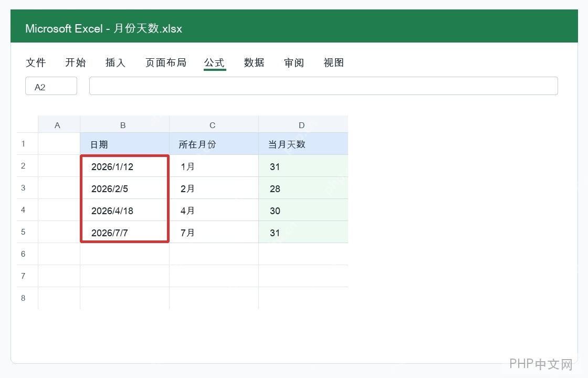This screenshot has height=378, width=588.
Task: Click the cell showing 1月
Action: (214, 166)
